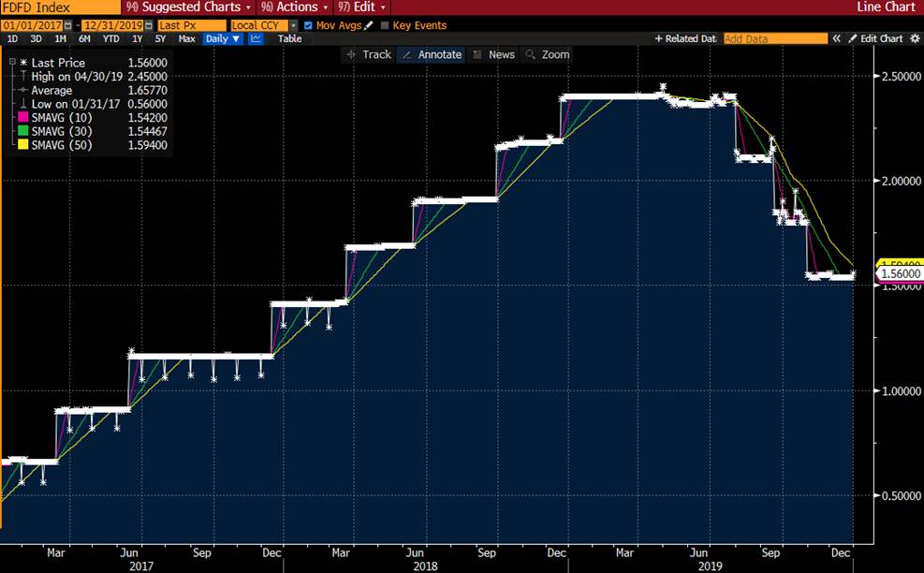Enable the Key Events checkbox
924x573 pixels.
(385, 25)
